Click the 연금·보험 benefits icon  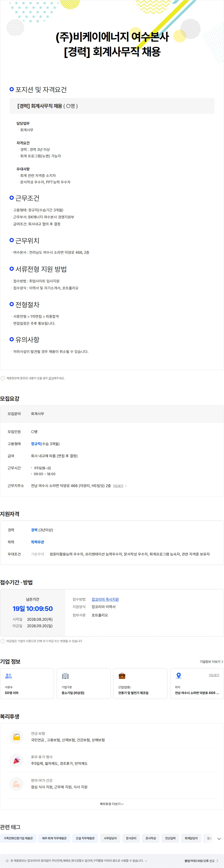pos(17,737)
